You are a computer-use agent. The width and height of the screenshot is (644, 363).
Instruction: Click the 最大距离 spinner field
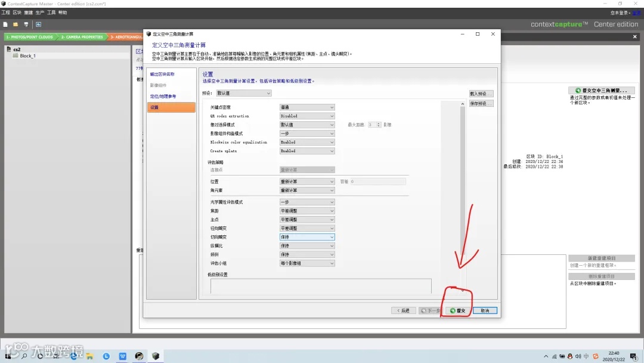374,125
